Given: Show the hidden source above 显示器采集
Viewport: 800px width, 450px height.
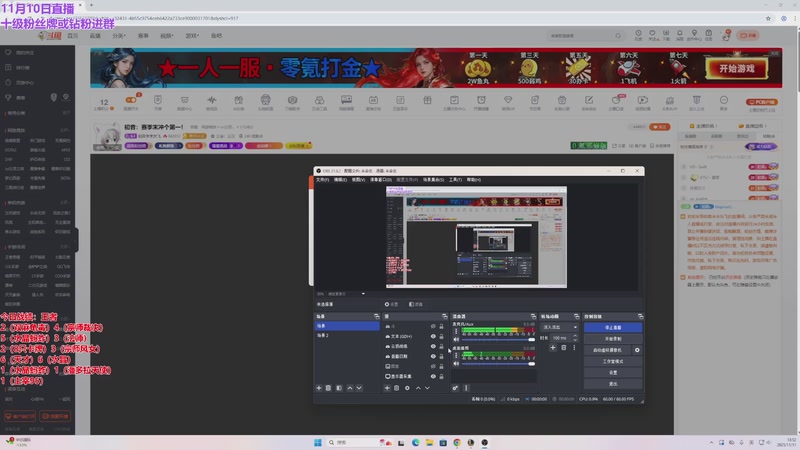Looking at the screenshot, I should click(433, 366).
